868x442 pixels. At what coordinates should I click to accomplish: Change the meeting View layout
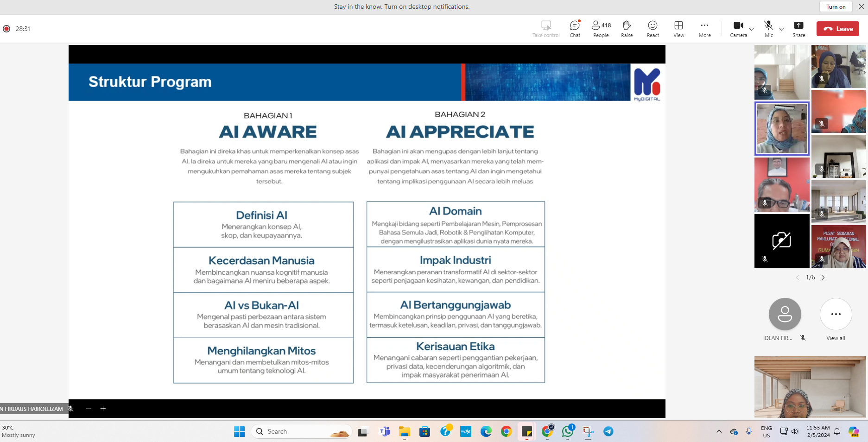[x=678, y=29]
